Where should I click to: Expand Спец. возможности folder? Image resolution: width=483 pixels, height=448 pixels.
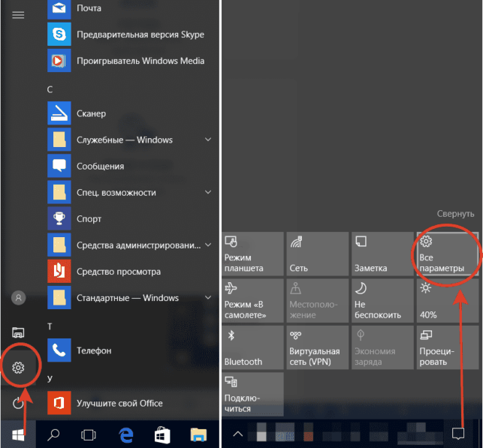[208, 192]
